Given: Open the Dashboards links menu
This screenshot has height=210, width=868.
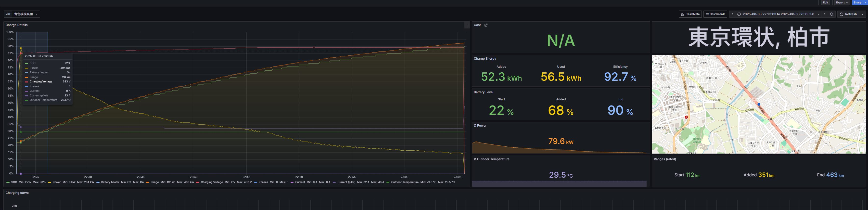Looking at the screenshot, I should pos(715,14).
